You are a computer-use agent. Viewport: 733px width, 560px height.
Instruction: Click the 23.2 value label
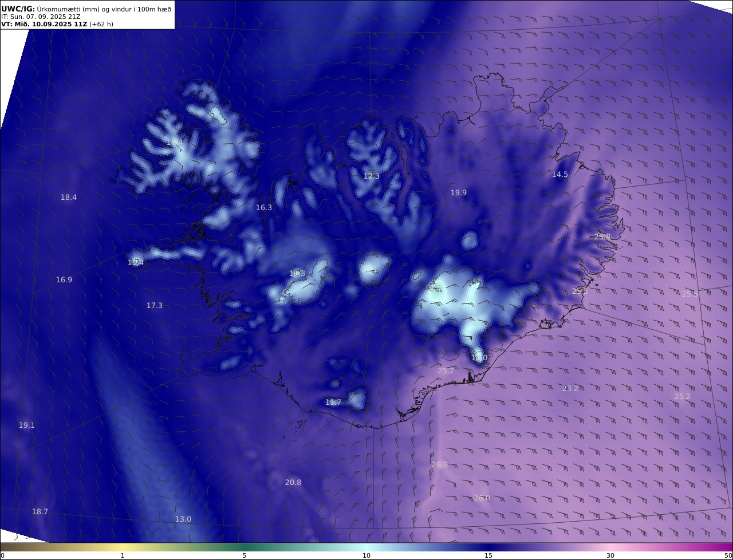tap(570, 389)
